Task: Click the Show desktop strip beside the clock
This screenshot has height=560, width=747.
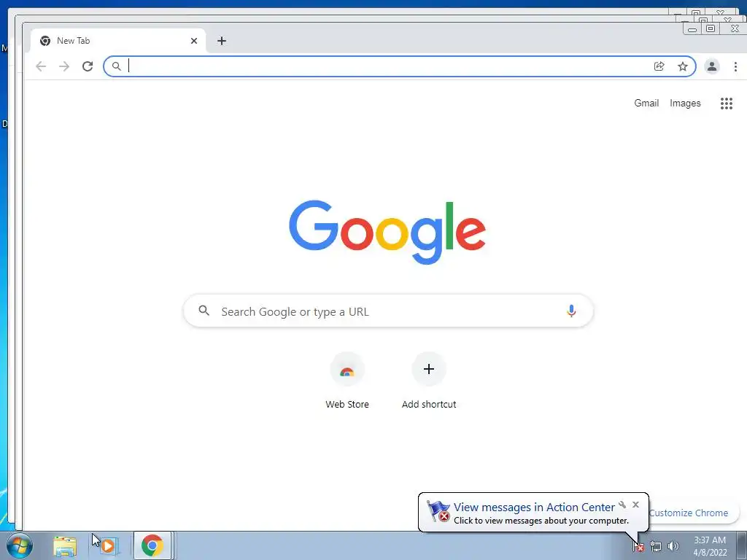Action: click(x=741, y=545)
